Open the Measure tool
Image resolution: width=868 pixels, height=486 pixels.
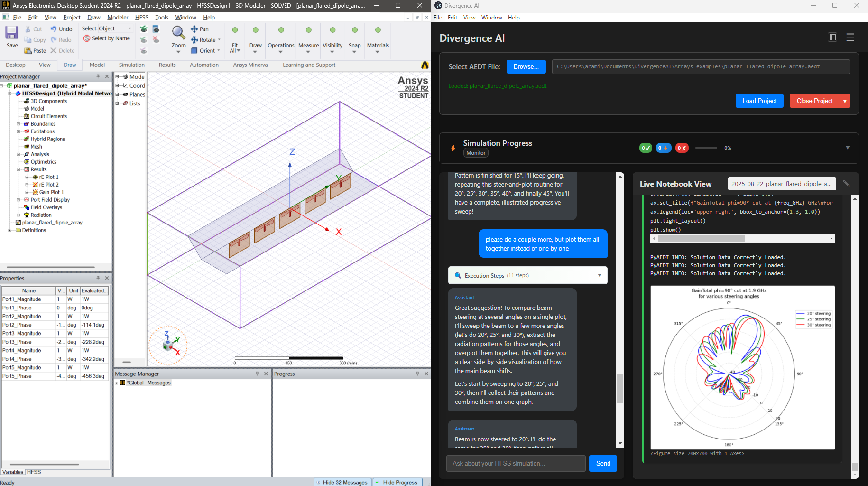tap(308, 30)
